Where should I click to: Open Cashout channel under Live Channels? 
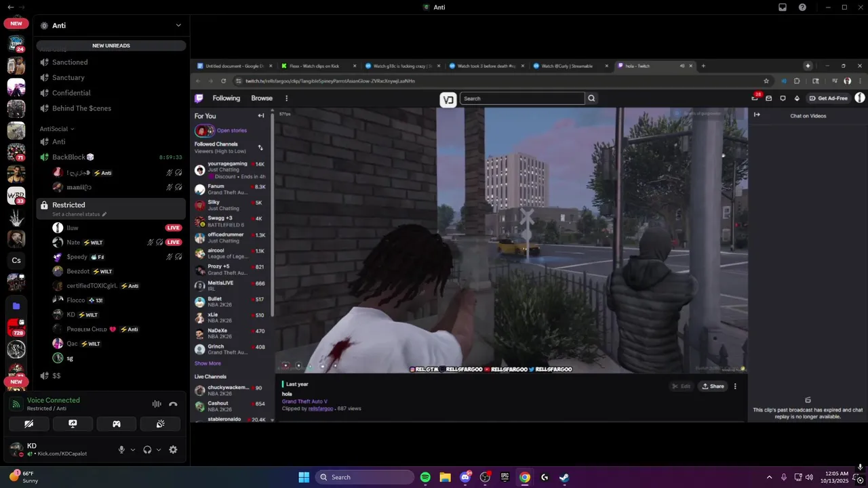[231, 406]
